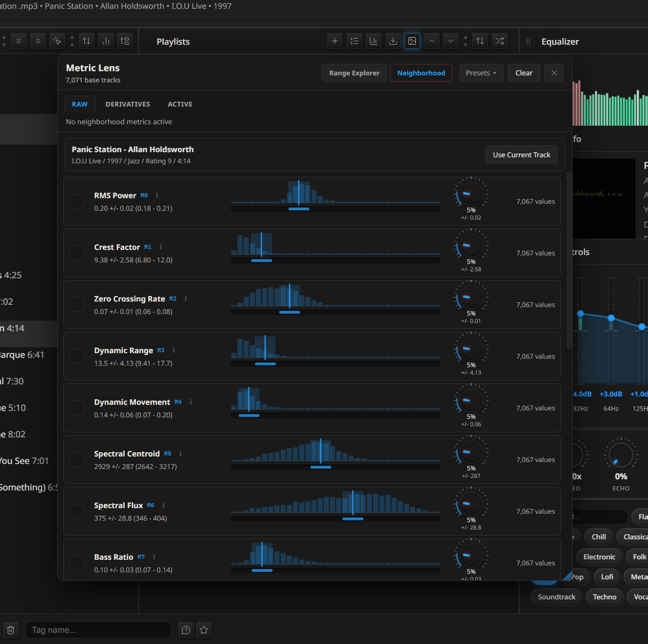Click the numbered list icon in Playlists toolbar
This screenshot has height=644, width=648.
click(354, 41)
